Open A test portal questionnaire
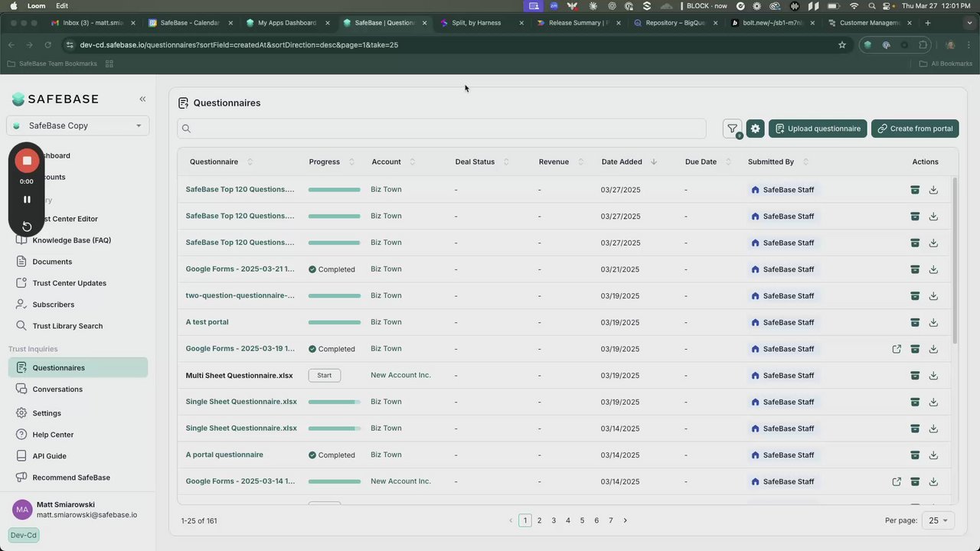This screenshot has width=980, height=551. coord(207,322)
